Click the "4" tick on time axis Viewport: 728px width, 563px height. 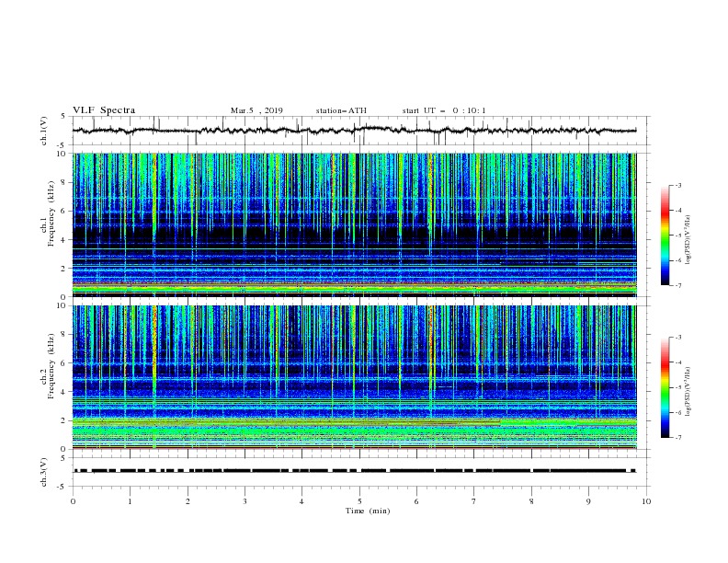(x=301, y=501)
